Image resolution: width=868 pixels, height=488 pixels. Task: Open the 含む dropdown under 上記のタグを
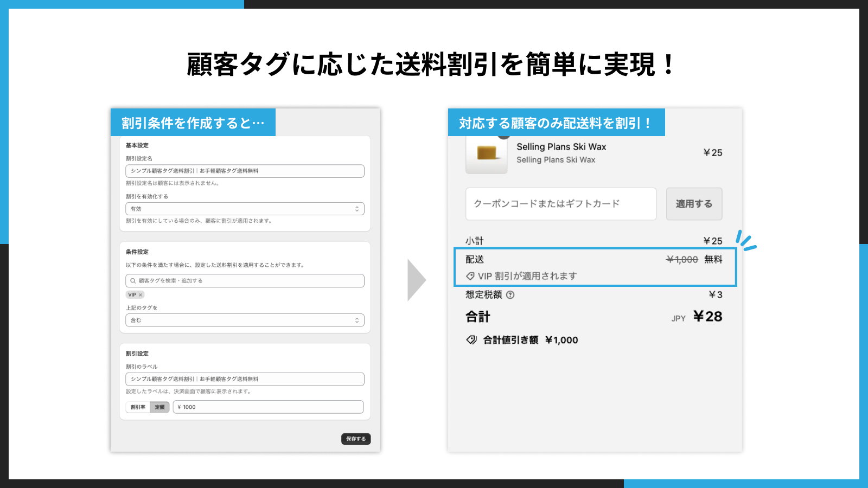[244, 320]
